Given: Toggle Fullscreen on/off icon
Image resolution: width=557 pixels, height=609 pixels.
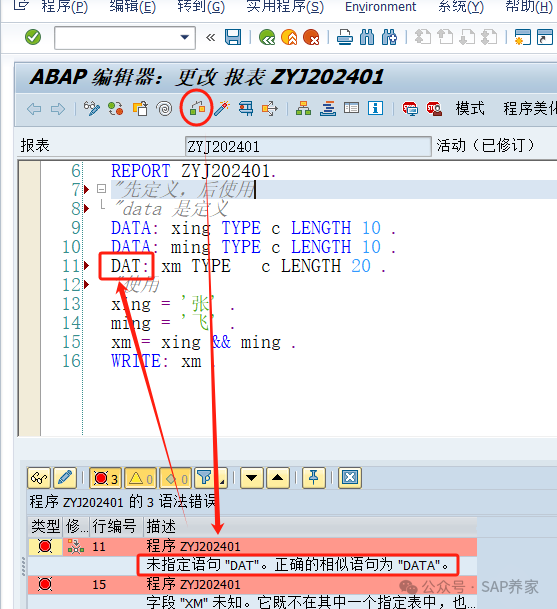Looking at the screenshot, I should click(x=352, y=108).
